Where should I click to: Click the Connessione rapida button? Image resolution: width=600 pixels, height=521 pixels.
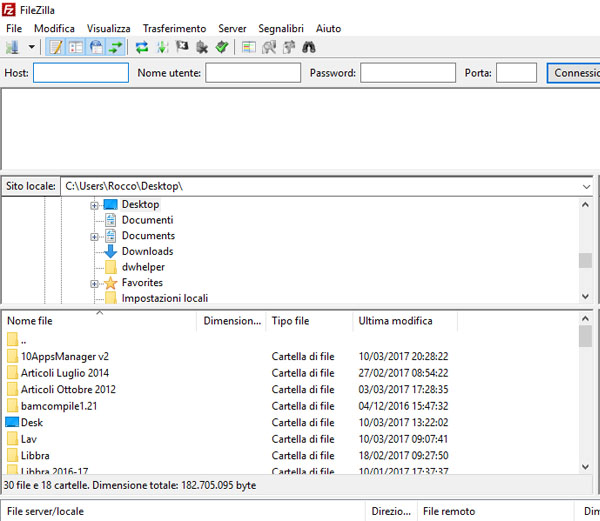(x=573, y=73)
